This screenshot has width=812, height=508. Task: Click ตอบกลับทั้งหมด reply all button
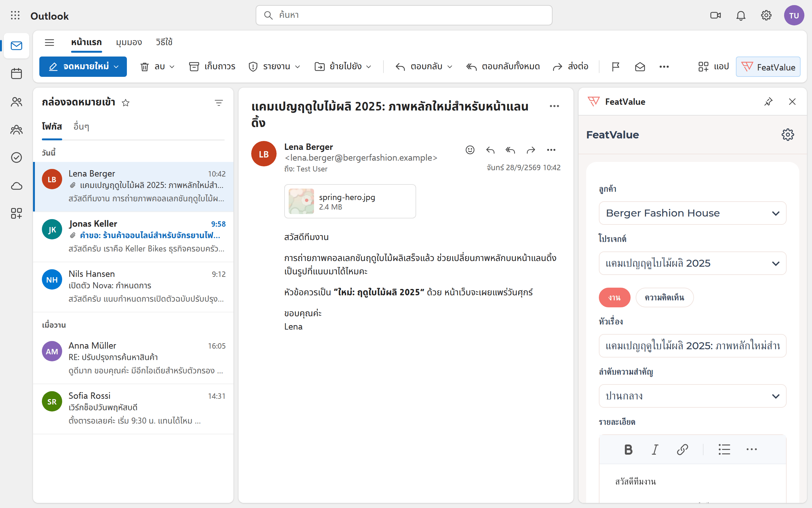(503, 67)
